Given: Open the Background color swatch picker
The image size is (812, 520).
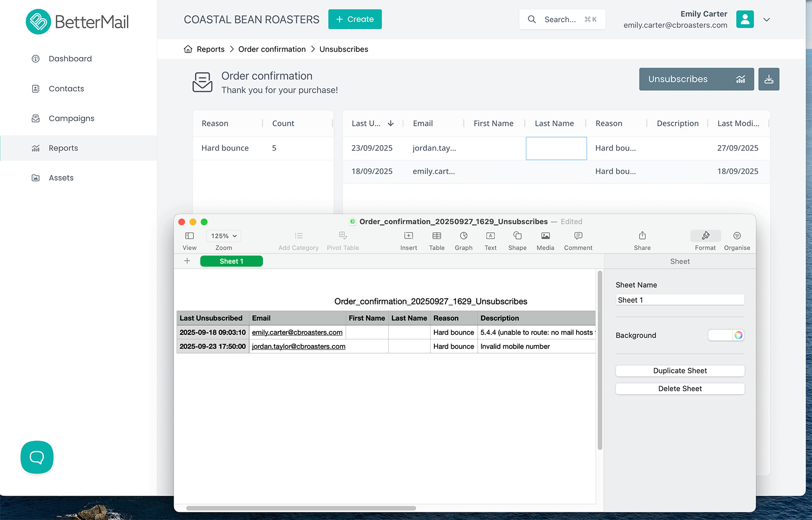Looking at the screenshot, I should click(726, 335).
